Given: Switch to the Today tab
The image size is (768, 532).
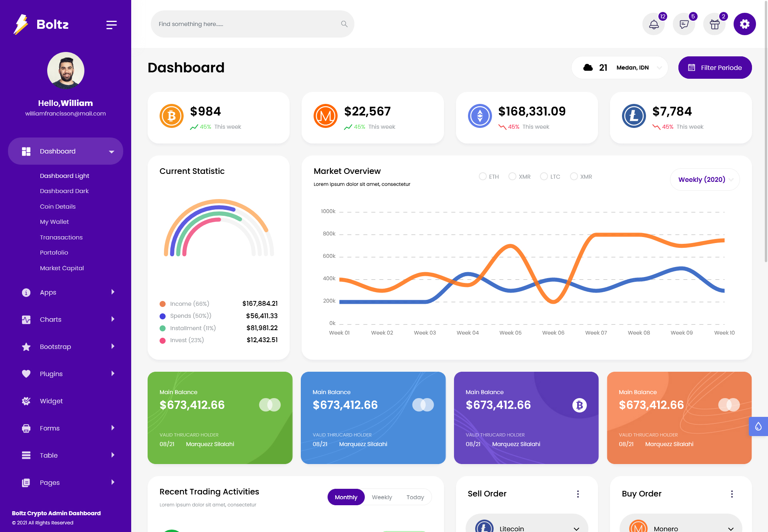Looking at the screenshot, I should tap(415, 497).
